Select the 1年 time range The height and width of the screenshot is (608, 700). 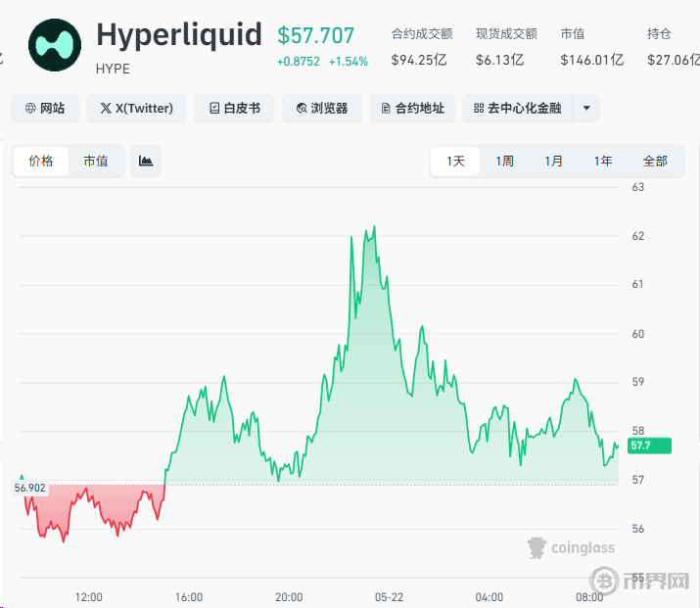pyautogui.click(x=603, y=162)
